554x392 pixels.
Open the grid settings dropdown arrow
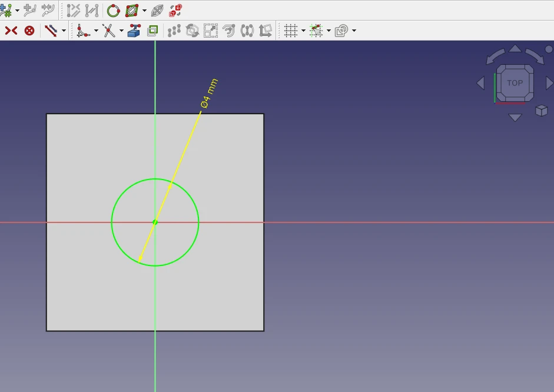click(x=303, y=31)
